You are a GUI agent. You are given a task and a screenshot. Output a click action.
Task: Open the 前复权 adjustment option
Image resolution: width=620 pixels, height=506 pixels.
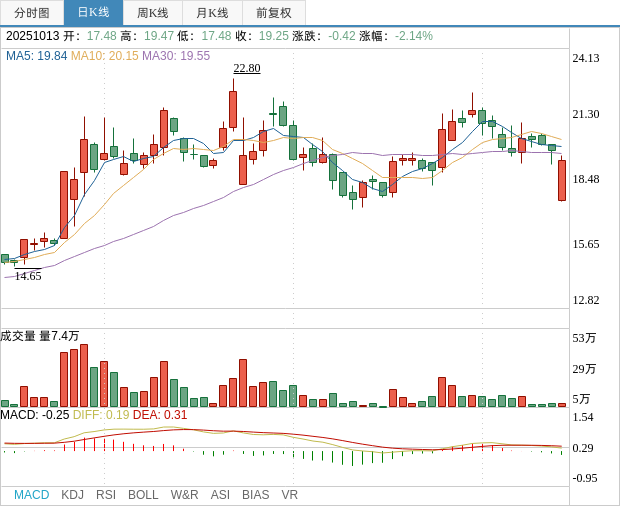coord(274,13)
